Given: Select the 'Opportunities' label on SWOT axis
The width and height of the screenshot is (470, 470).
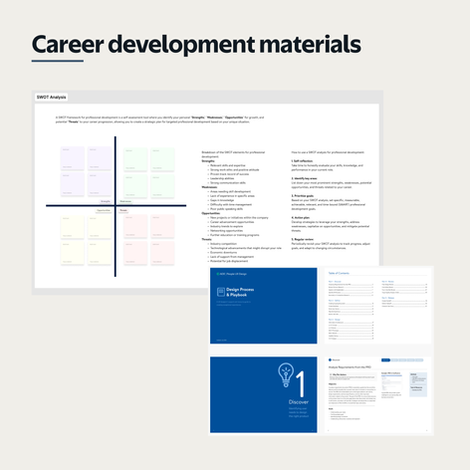Looking at the screenshot, I should [x=103, y=210].
